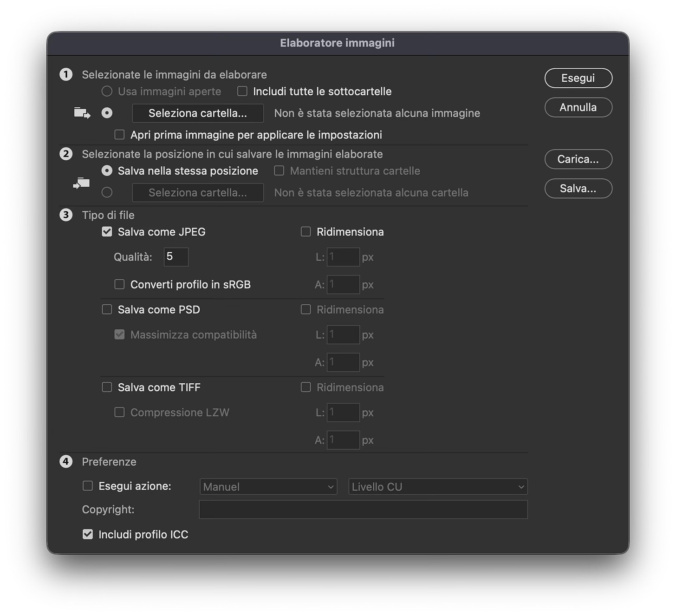The image size is (676, 616).
Task: Enable 'Converti profilo in sRGB' checkbox
Action: (119, 284)
